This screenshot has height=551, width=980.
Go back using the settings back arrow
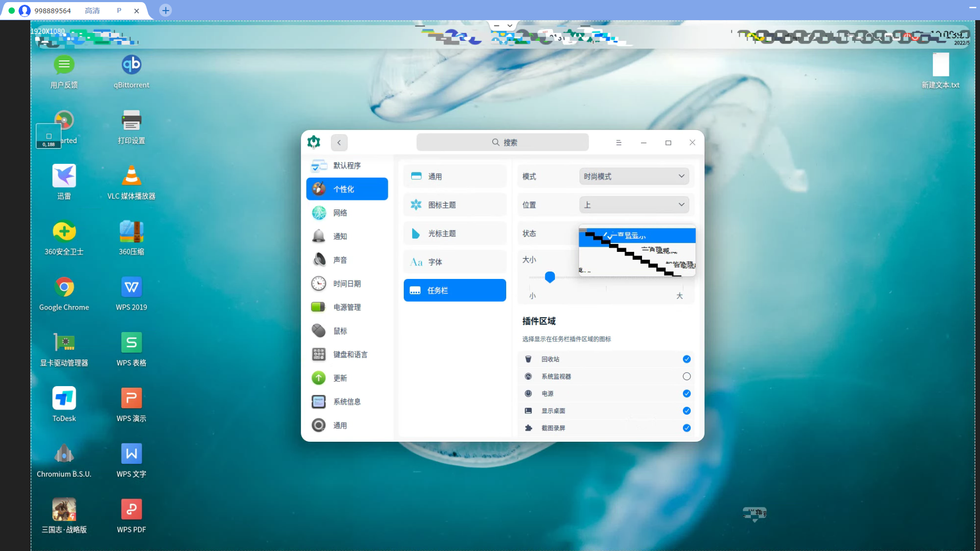tap(339, 143)
